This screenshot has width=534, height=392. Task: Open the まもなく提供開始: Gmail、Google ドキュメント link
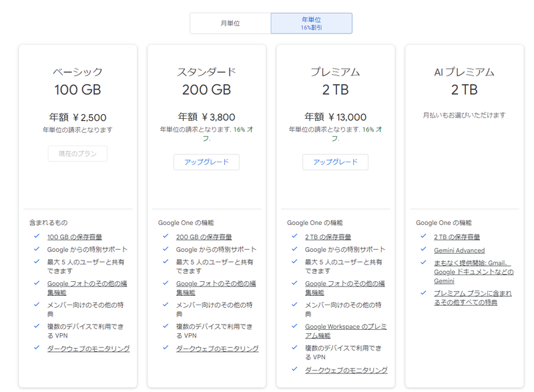(x=474, y=272)
